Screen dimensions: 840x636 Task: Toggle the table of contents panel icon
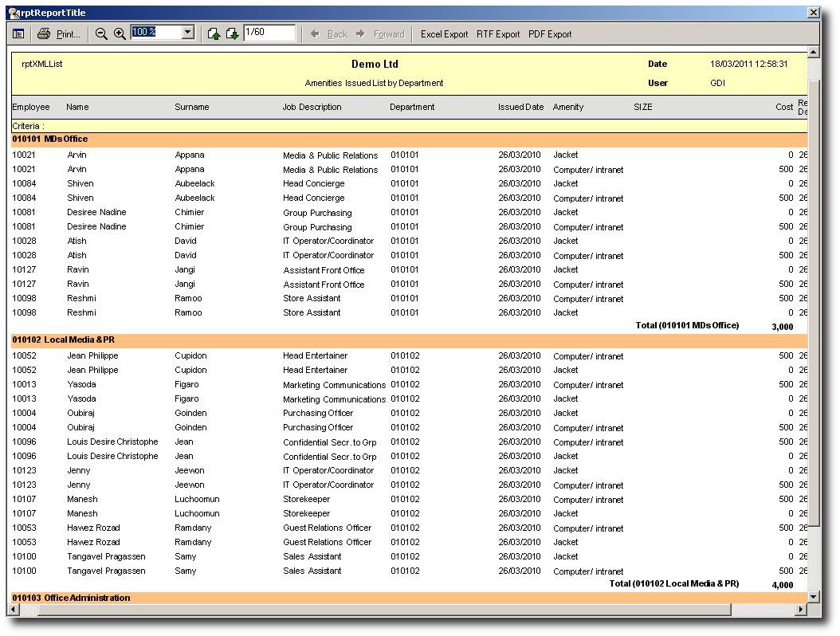(x=18, y=33)
